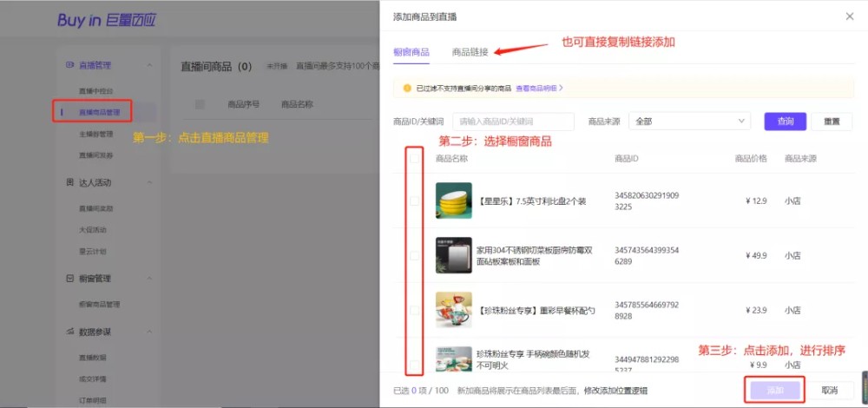The image size is (868, 408).
Task: Click the 达人活动 section title
Action: coord(95,182)
